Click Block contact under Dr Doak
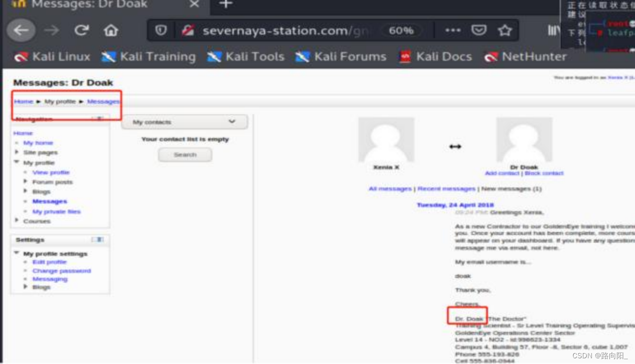This screenshot has width=635, height=364. 544,173
